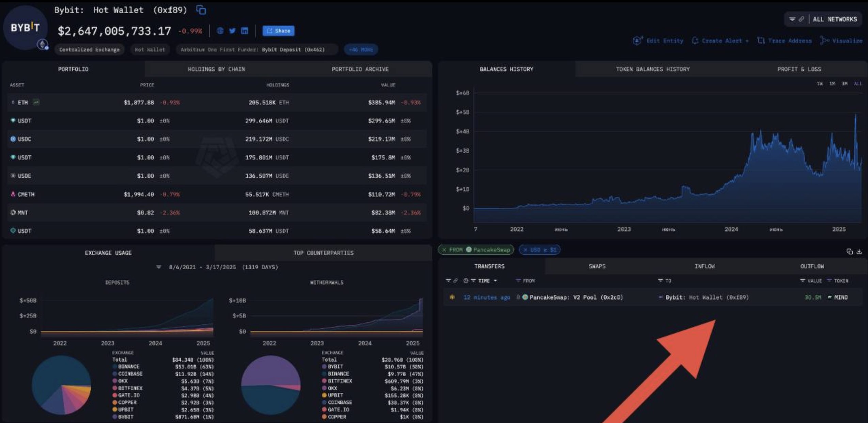Copy the Bybit Hot Wallet address

201,10
